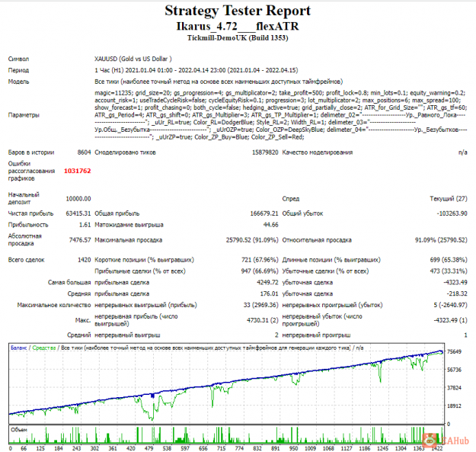
Task: Click the 'Объем' volume chart label
Action: point(19,430)
